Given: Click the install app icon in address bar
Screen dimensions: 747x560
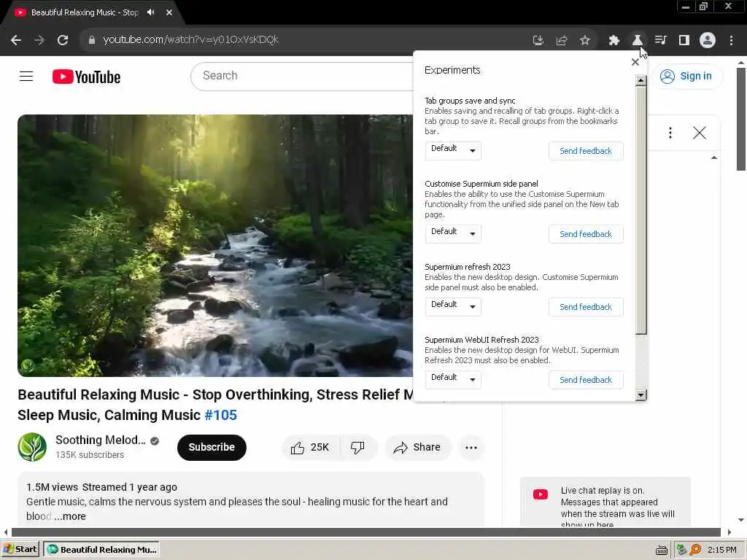Looking at the screenshot, I should 538,41.
